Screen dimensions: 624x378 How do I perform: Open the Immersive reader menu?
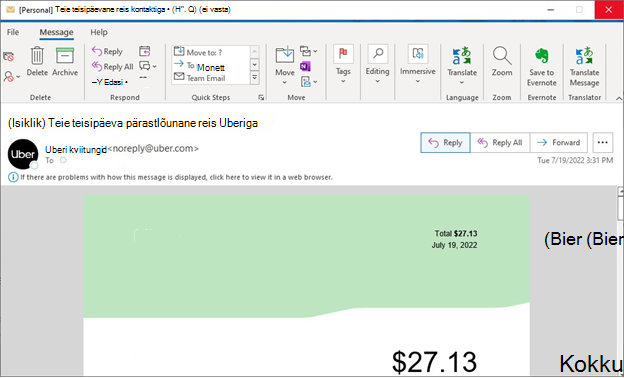(417, 64)
